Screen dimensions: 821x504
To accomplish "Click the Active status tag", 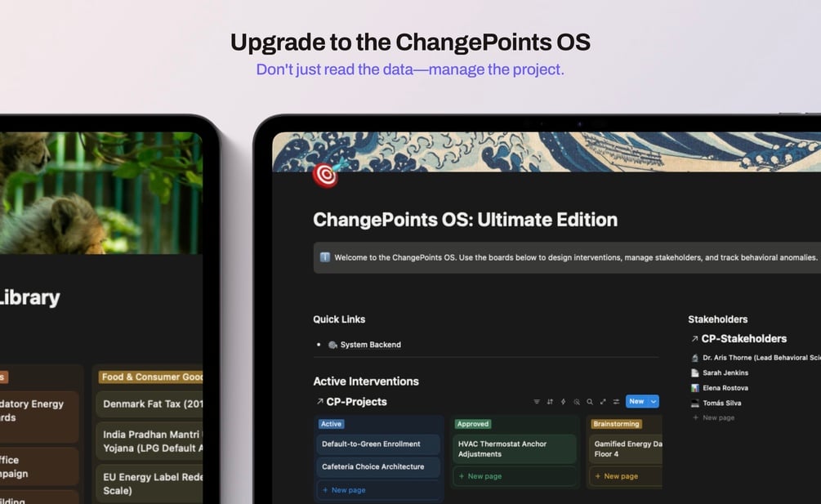I will (331, 424).
